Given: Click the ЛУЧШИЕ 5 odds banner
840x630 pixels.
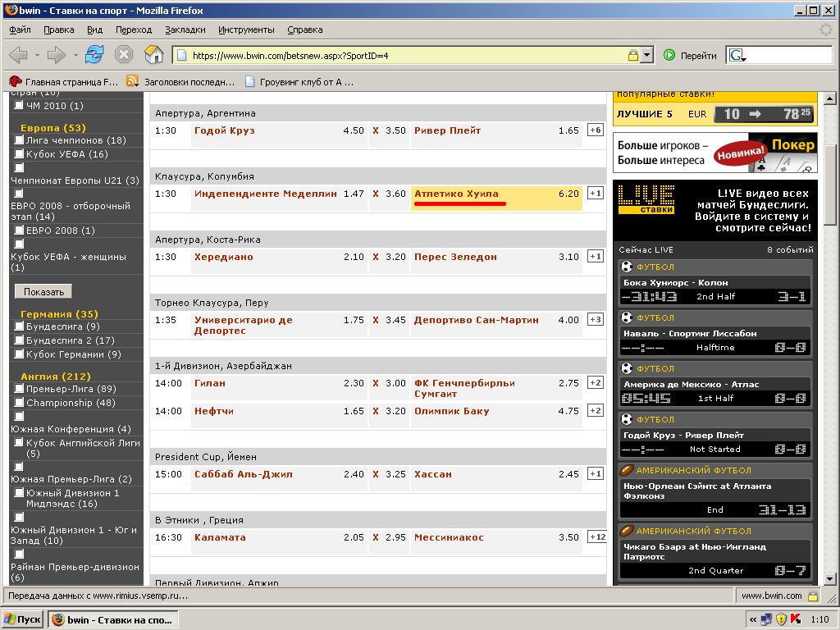Looking at the screenshot, I should pos(714,114).
